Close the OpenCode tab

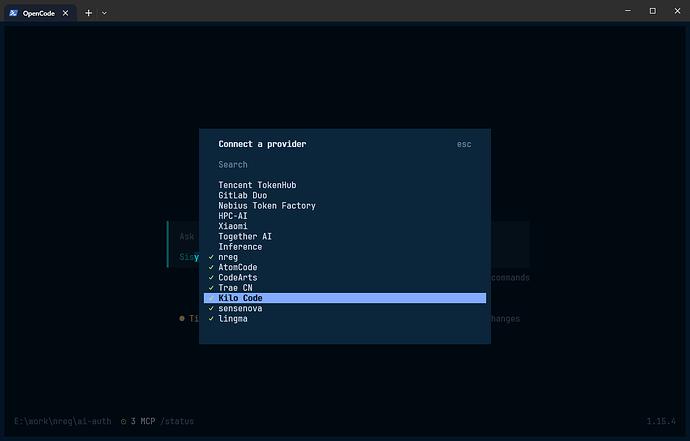(65, 13)
